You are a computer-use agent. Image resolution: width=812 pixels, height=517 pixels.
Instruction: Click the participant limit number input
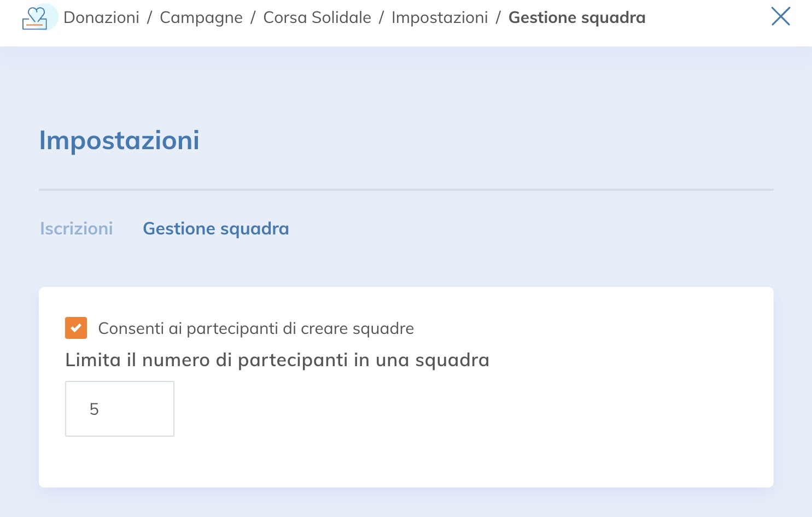119,408
